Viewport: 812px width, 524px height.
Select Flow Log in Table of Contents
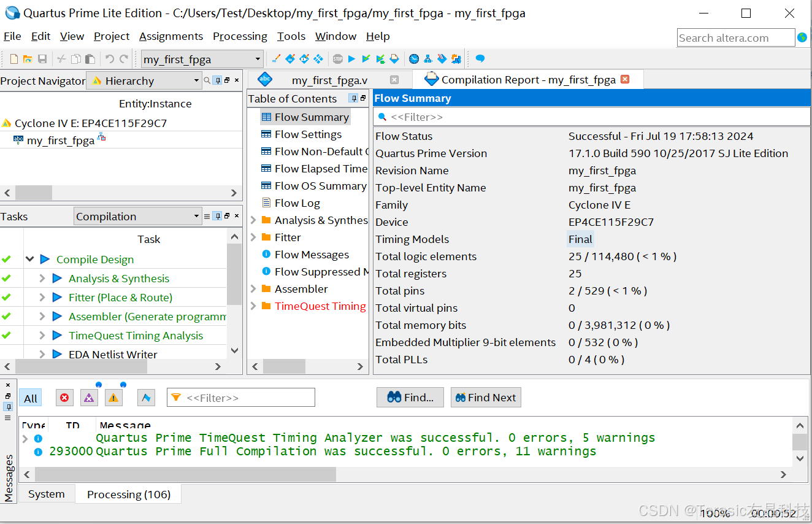[x=297, y=203]
